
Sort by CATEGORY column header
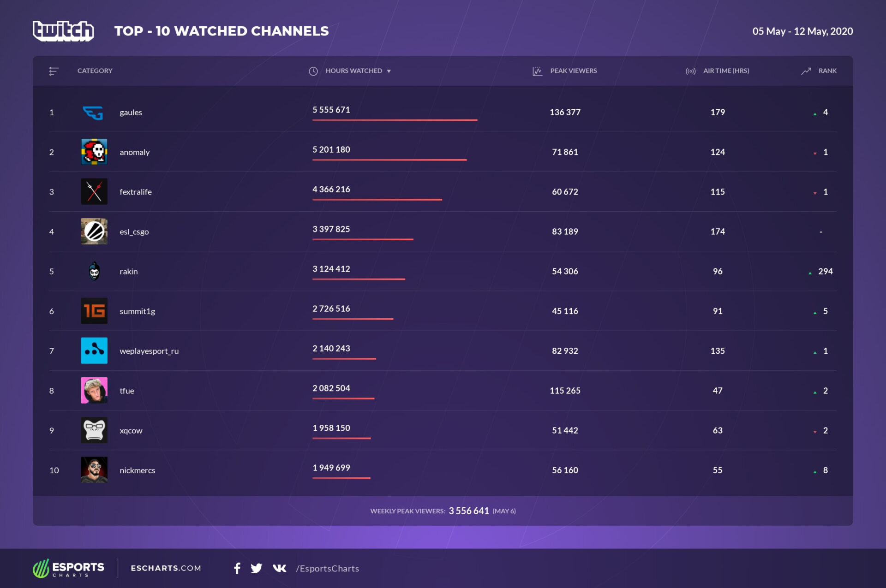(x=95, y=71)
